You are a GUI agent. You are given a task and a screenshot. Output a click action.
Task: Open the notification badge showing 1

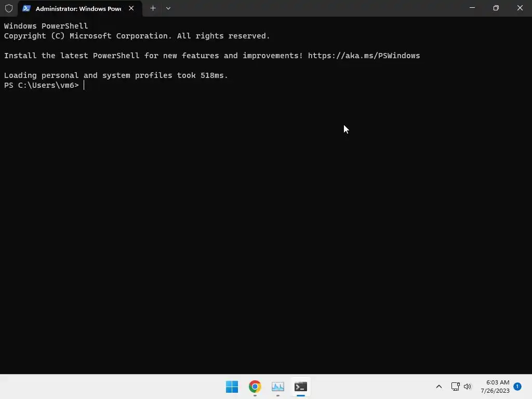(x=517, y=386)
